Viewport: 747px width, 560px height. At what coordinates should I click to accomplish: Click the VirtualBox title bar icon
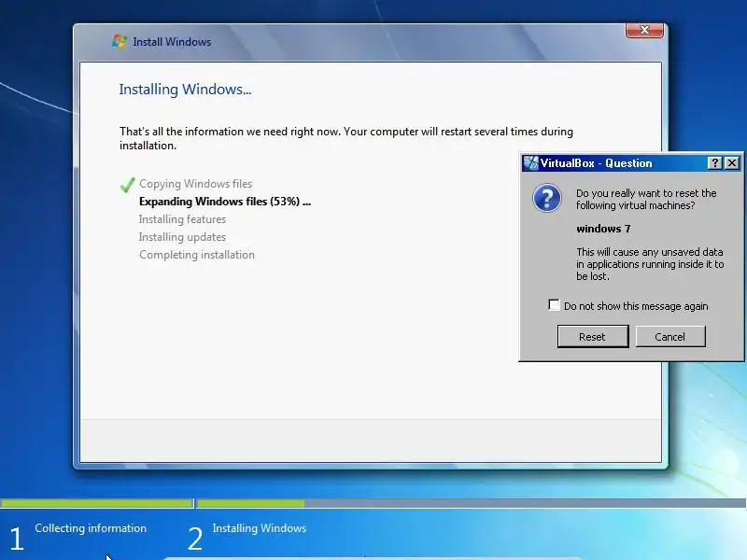coord(530,163)
